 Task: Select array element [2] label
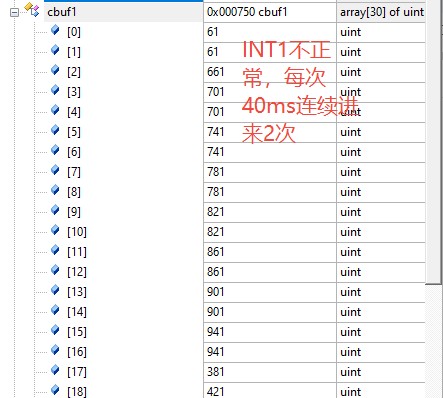[x=74, y=72]
